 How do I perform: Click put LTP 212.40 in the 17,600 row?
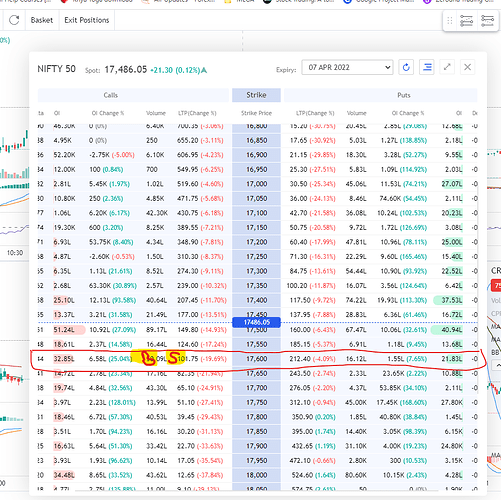click(300, 359)
